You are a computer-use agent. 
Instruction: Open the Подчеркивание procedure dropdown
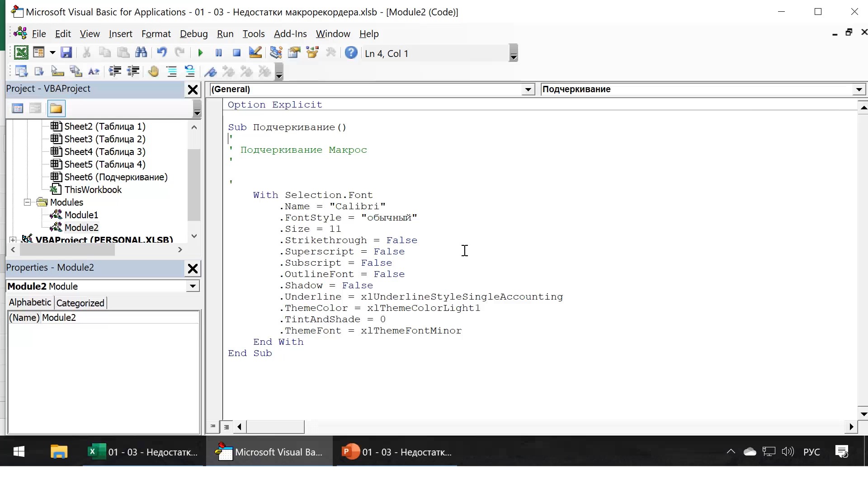pos(859,89)
